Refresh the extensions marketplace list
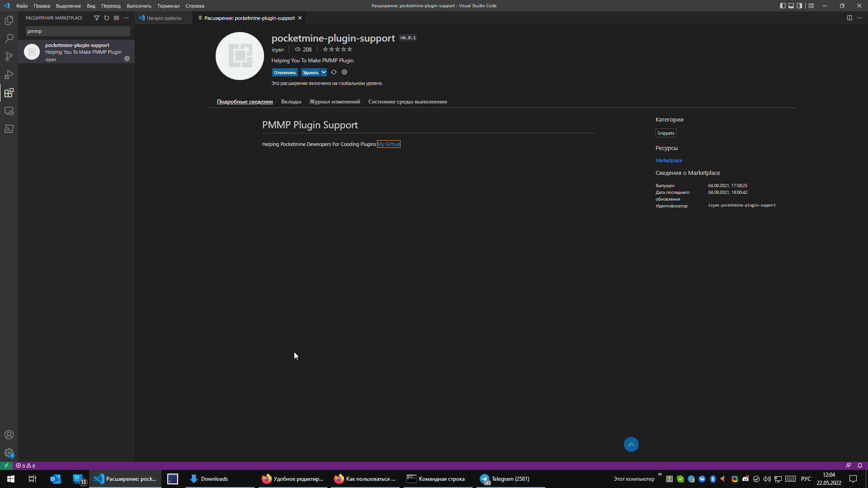Viewport: 868px width, 488px height. pos(106,18)
